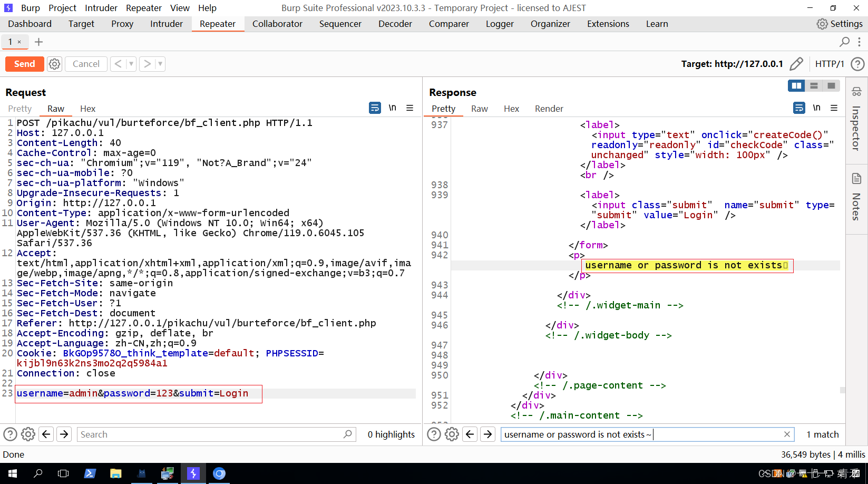This screenshot has width=868, height=484.
Task: Click the Cancel request button
Action: tap(86, 64)
